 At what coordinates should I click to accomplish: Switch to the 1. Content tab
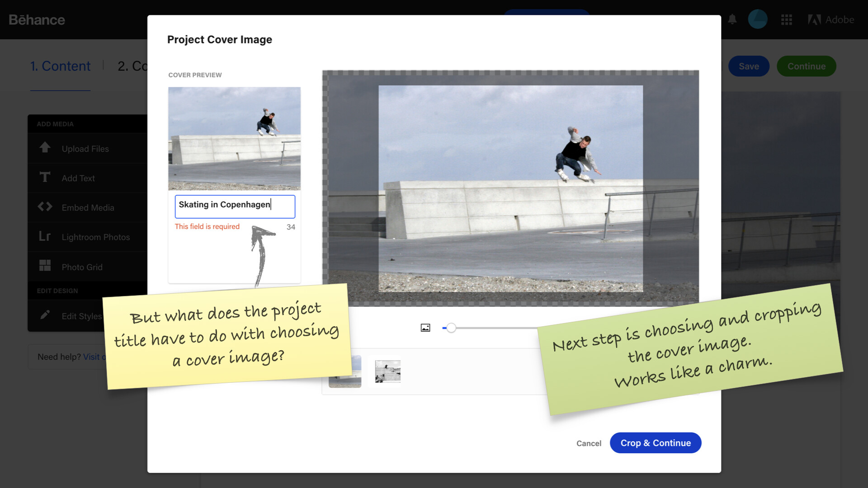point(60,66)
